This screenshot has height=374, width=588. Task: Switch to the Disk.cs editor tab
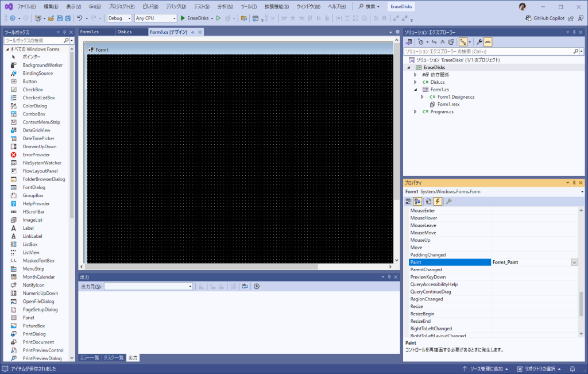click(125, 32)
